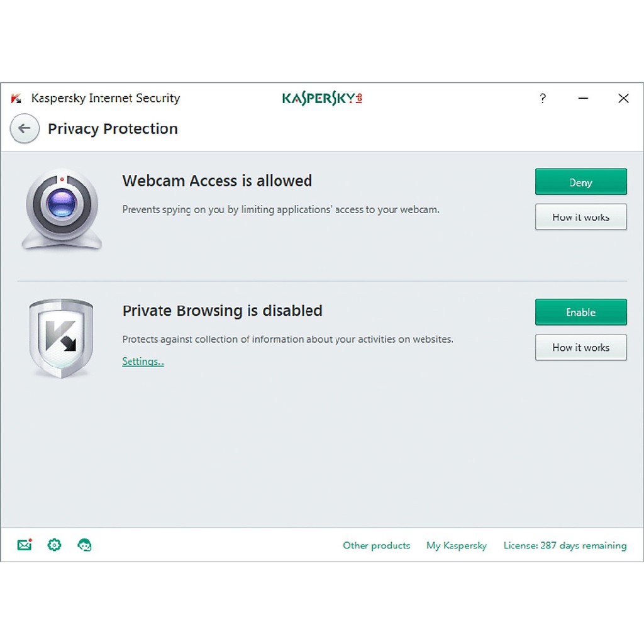Open My Kaspersky account
Viewport: 644px width, 644px height.
tap(456, 545)
